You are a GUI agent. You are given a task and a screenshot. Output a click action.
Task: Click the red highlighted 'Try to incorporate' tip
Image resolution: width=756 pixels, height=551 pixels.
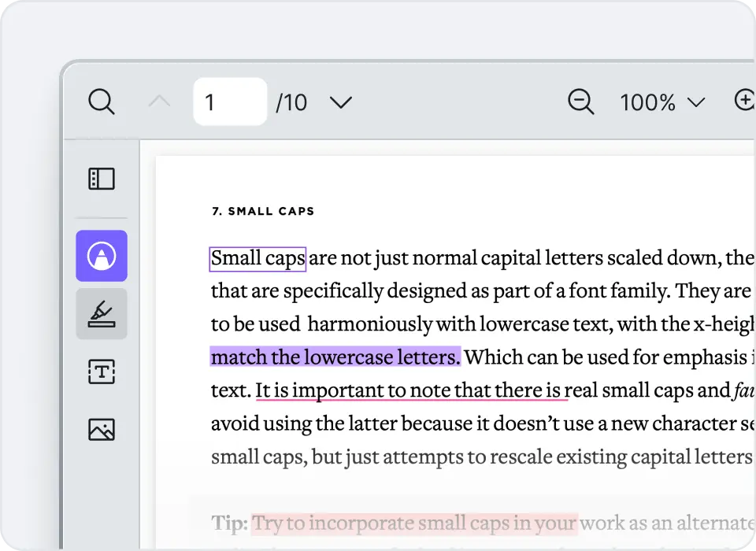[x=414, y=524]
